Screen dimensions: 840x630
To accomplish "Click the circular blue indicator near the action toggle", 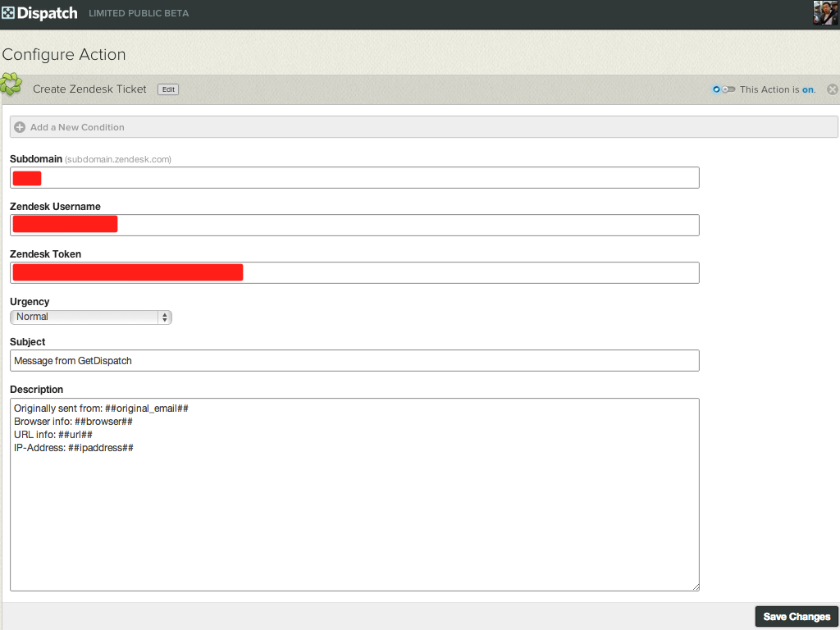I will pos(715,89).
